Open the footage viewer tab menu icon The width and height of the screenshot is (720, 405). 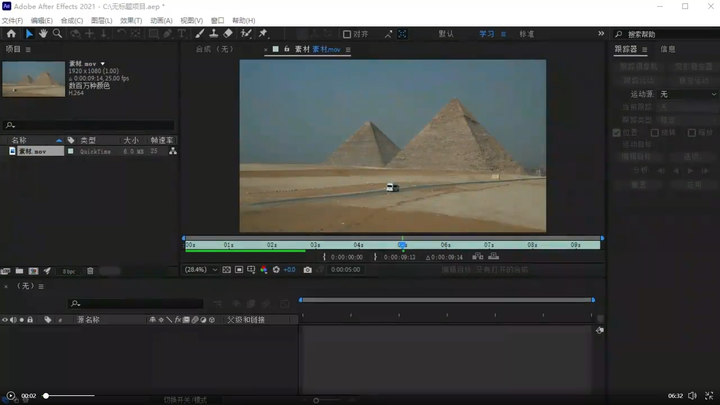pyautogui.click(x=348, y=50)
